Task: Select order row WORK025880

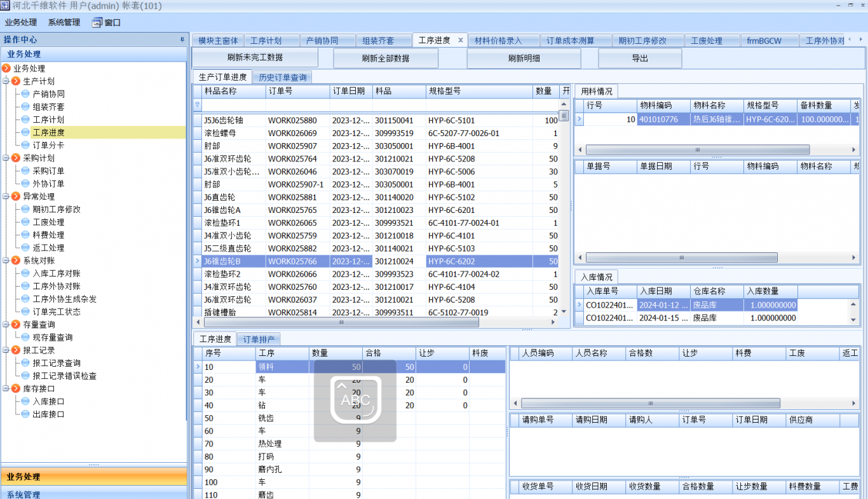Action: click(376, 120)
